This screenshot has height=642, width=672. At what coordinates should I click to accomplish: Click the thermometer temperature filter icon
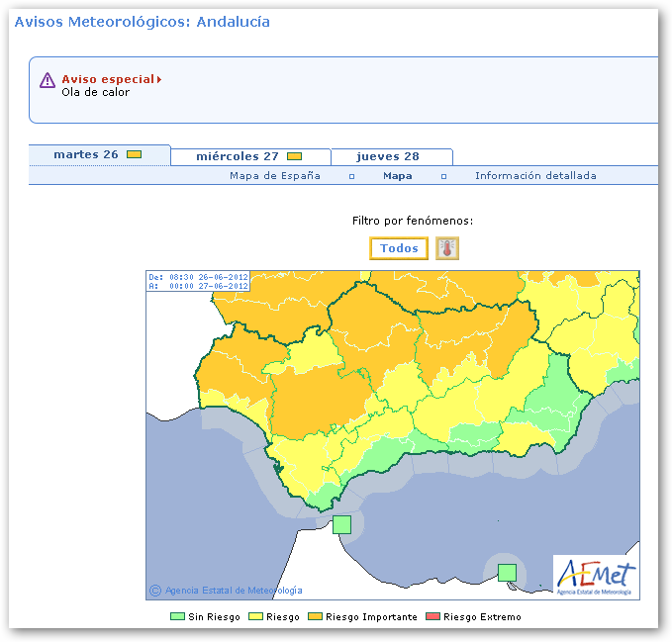447,248
